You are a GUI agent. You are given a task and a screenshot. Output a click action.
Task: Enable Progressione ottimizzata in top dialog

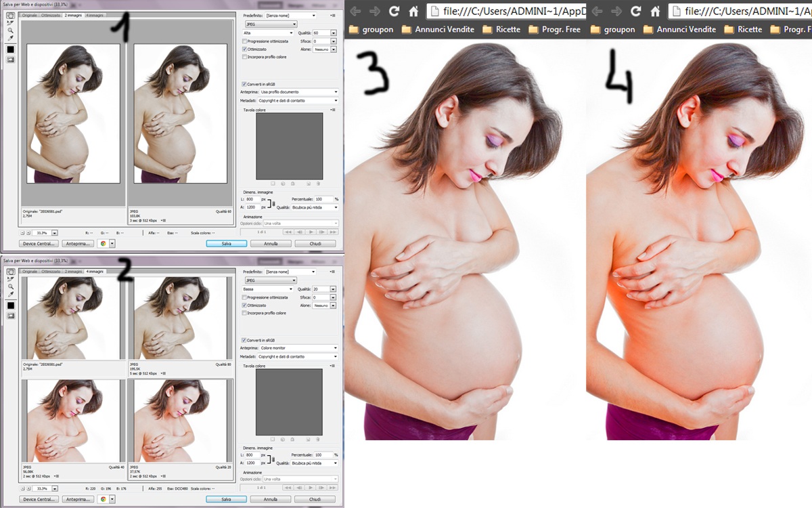point(244,41)
